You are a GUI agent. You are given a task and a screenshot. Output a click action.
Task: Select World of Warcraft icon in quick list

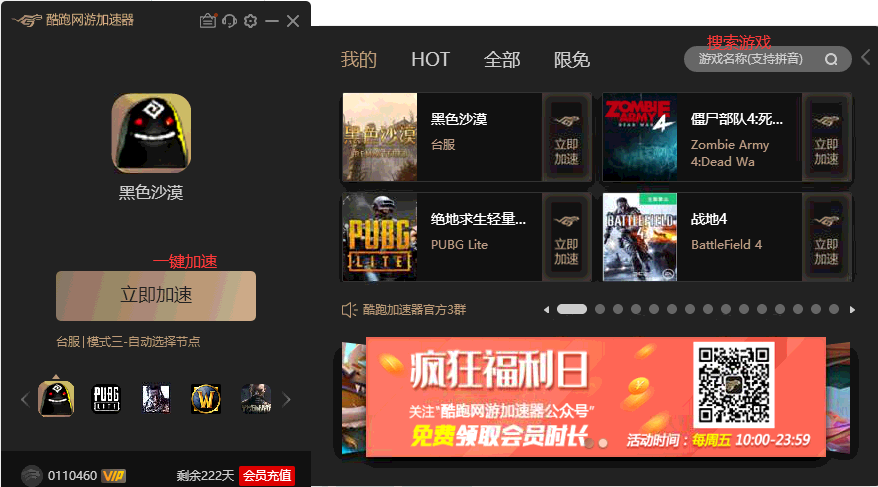[x=206, y=399]
